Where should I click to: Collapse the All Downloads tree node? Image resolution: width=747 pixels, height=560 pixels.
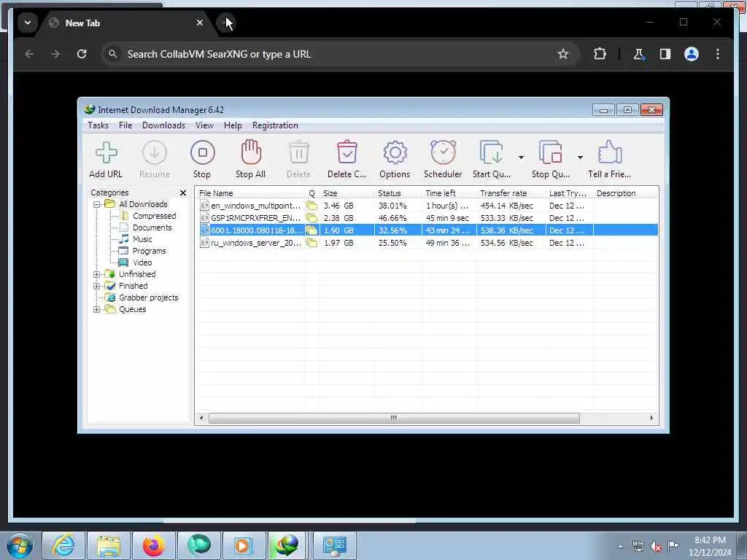(97, 204)
